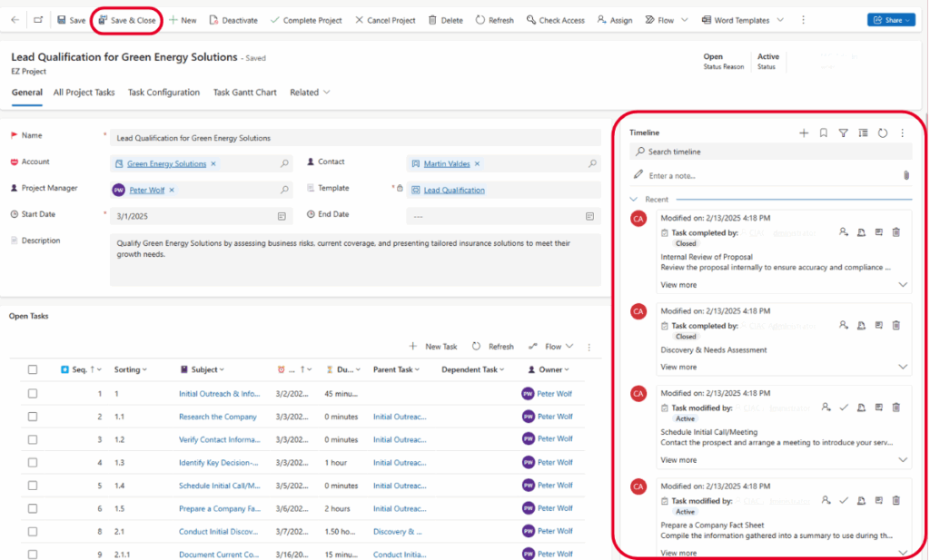Click the back arrow in the command bar

15,20
